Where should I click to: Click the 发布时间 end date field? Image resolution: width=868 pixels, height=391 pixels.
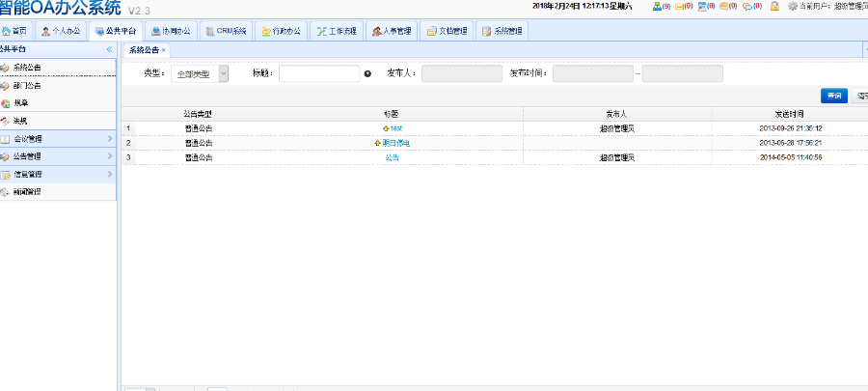682,73
